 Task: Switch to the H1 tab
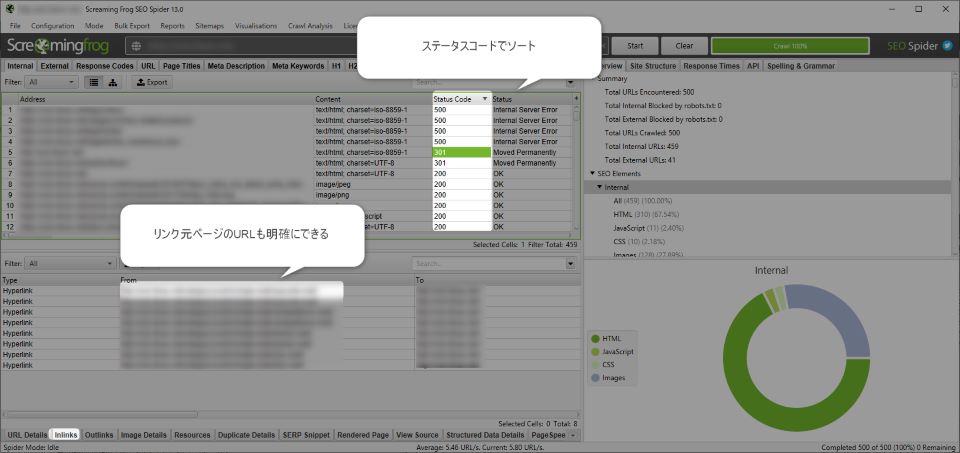pyautogui.click(x=336, y=66)
